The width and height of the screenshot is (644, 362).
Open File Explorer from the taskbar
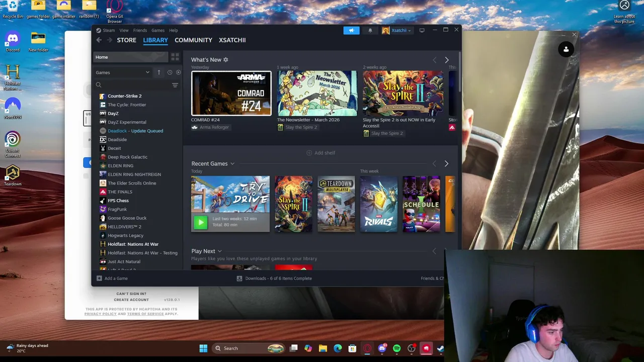(x=323, y=348)
